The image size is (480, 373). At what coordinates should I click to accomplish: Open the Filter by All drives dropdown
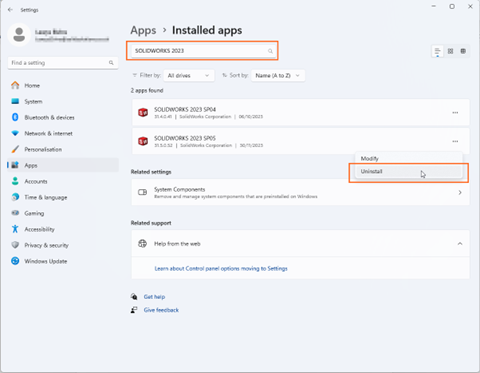click(189, 76)
